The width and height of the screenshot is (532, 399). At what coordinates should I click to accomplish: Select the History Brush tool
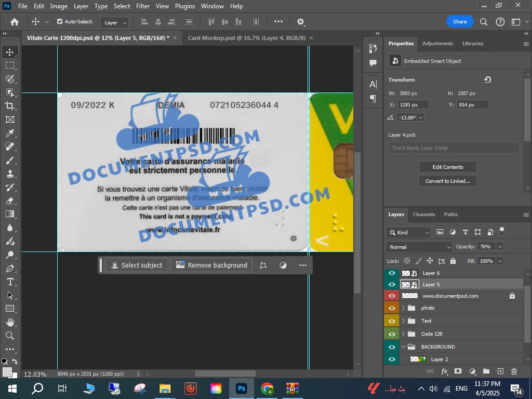point(10,187)
